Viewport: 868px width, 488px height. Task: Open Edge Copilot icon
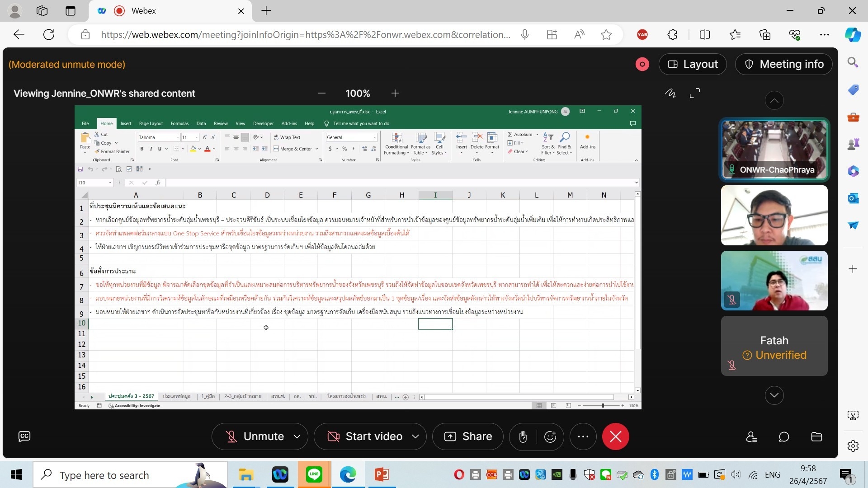[x=853, y=35]
